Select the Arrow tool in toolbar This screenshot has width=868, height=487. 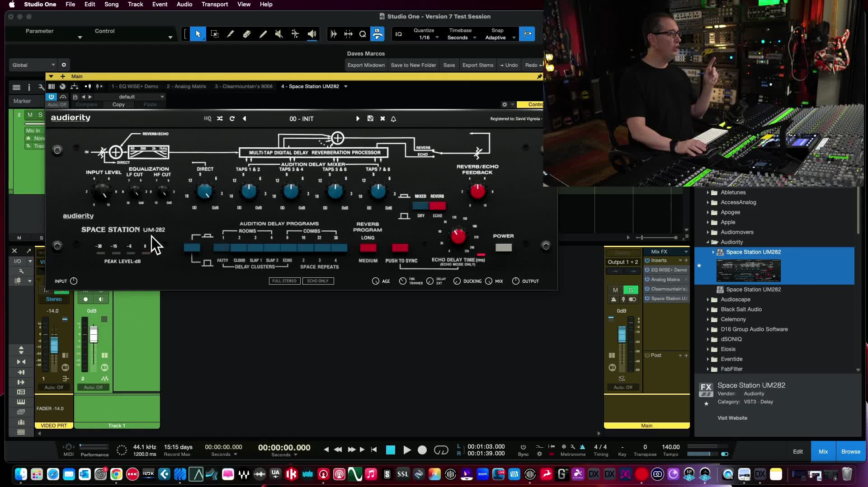(x=198, y=34)
